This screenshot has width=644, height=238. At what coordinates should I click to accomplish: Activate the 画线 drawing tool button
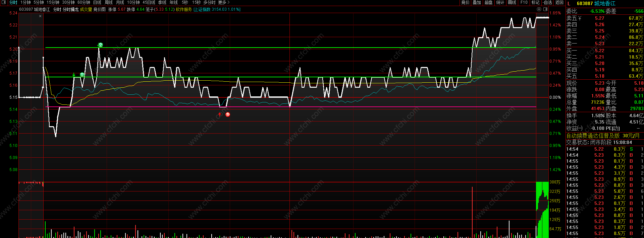click(512, 2)
